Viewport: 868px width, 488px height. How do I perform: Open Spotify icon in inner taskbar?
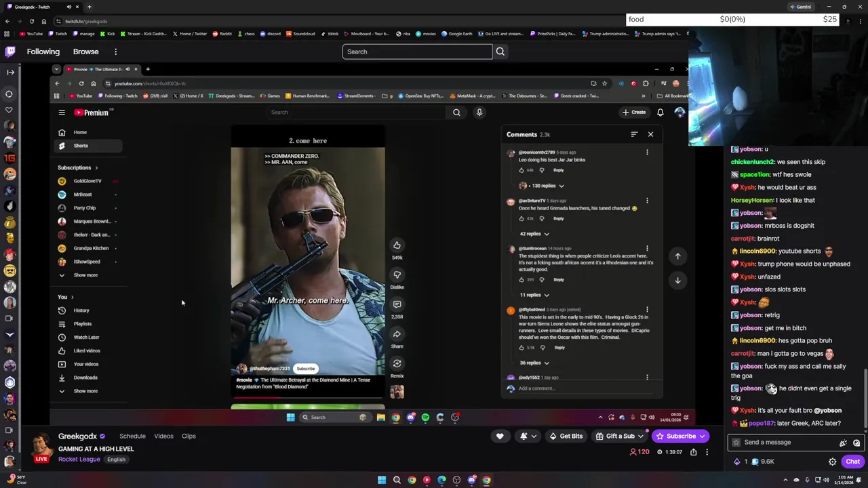pos(425,418)
